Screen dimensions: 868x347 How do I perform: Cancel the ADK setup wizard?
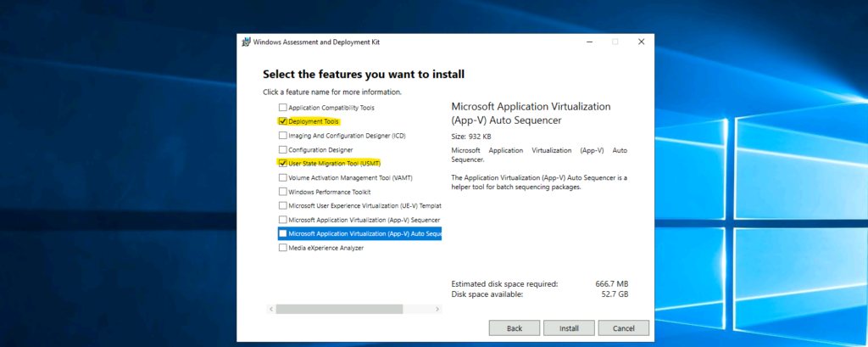point(623,328)
